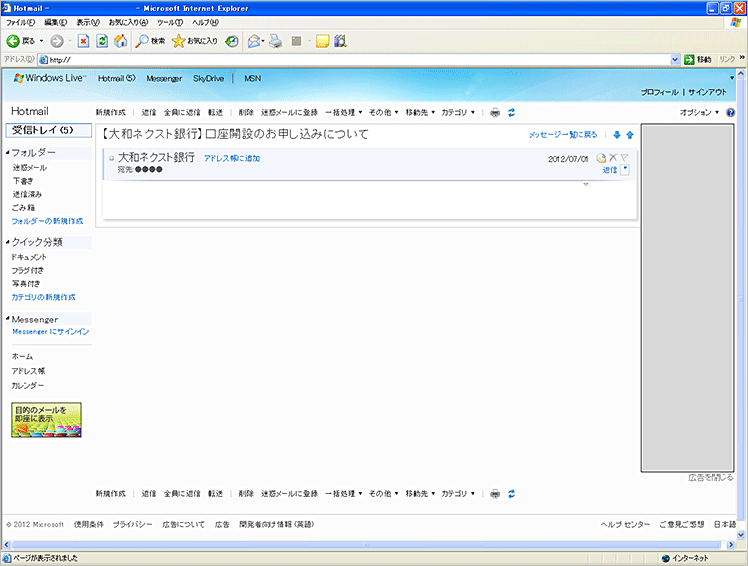748x566 pixels.
Task: Go to previous message with blue down arrow
Action: coord(617,135)
